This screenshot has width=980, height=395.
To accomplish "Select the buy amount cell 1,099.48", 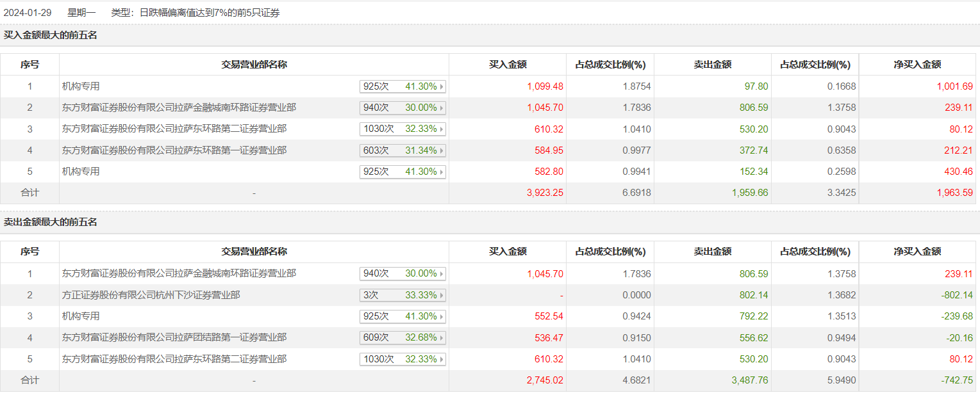I will [545, 86].
